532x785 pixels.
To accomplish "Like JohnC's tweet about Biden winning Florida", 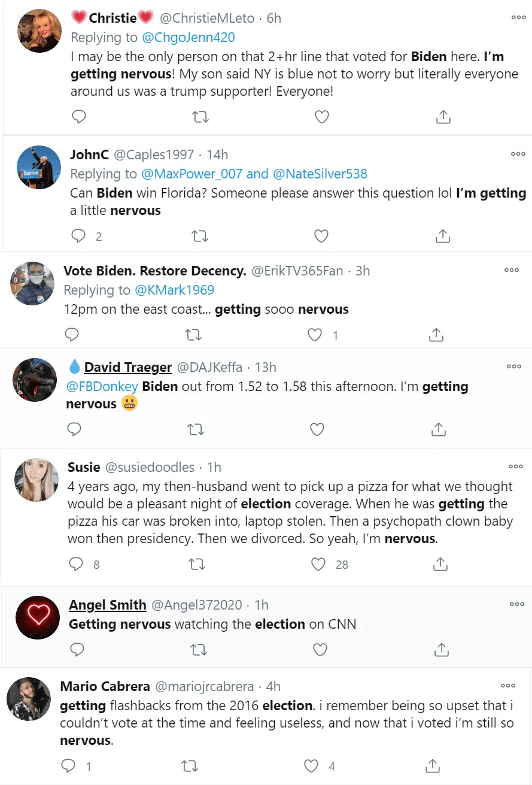I will pos(321,236).
